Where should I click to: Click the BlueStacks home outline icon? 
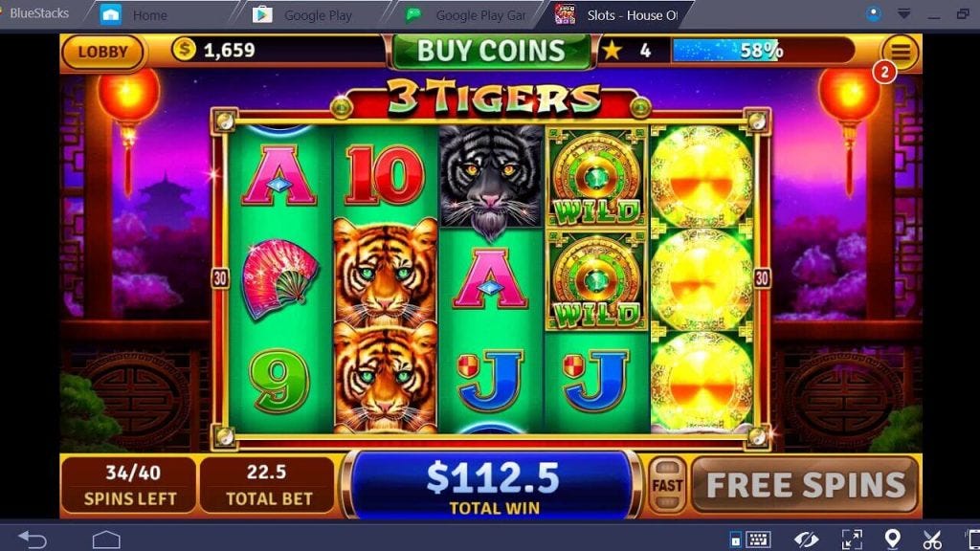click(x=106, y=540)
